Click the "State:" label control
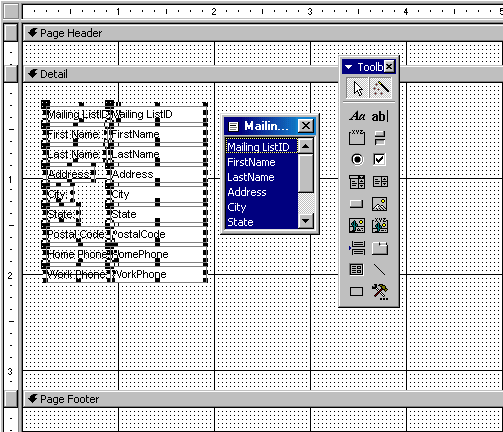The image size is (503, 432). [x=62, y=214]
